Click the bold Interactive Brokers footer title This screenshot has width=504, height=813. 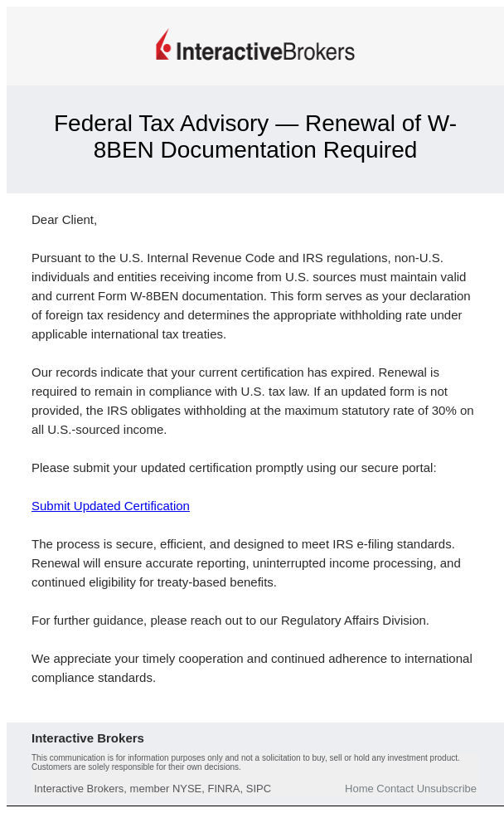point(88,738)
